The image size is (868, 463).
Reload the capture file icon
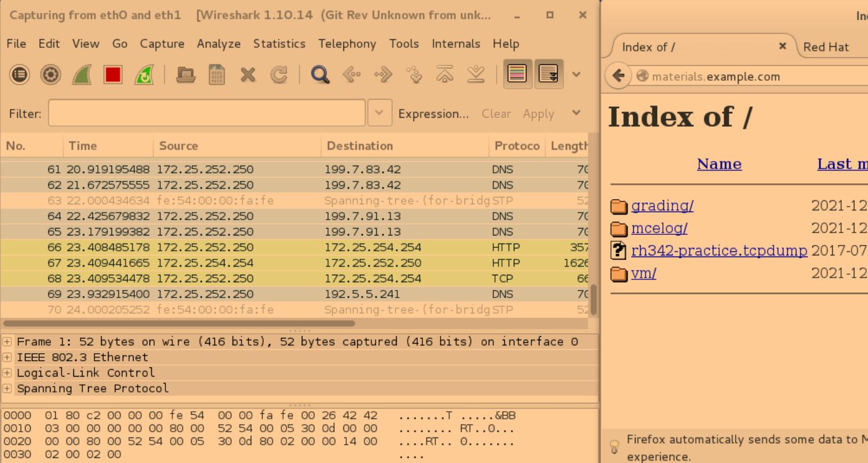point(279,75)
